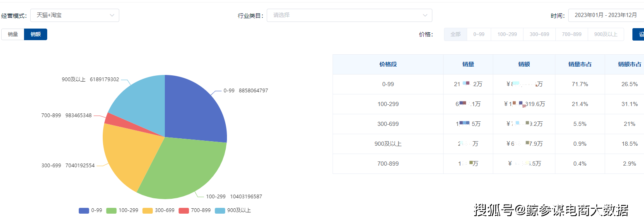
Task: Toggle the 700-899 legend swatch
Action: pos(184,211)
